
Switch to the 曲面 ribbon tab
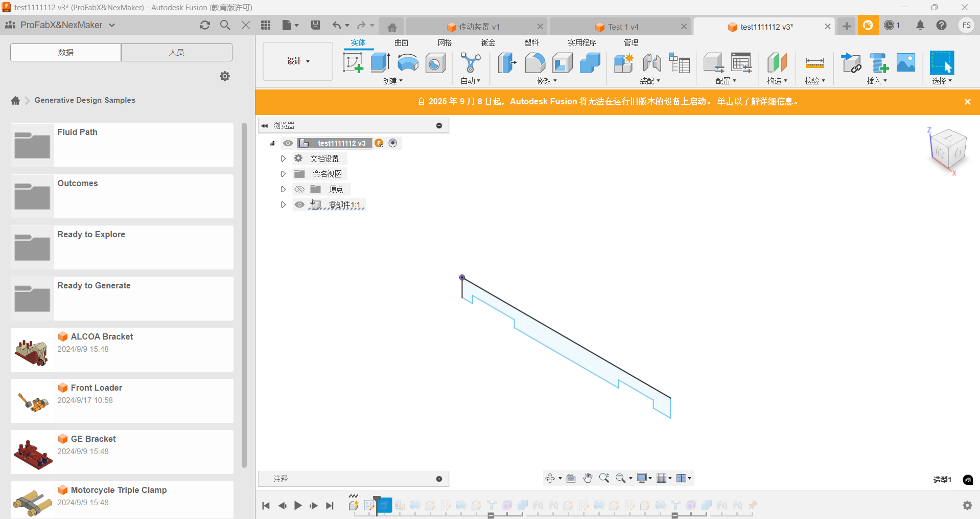click(x=401, y=42)
